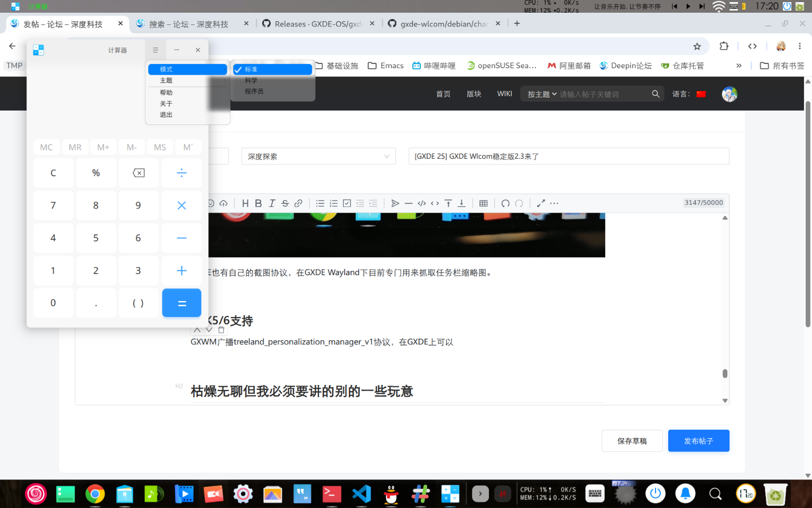Expand the 深度探索 category dropdown
The width and height of the screenshot is (812, 508).
[x=318, y=156]
